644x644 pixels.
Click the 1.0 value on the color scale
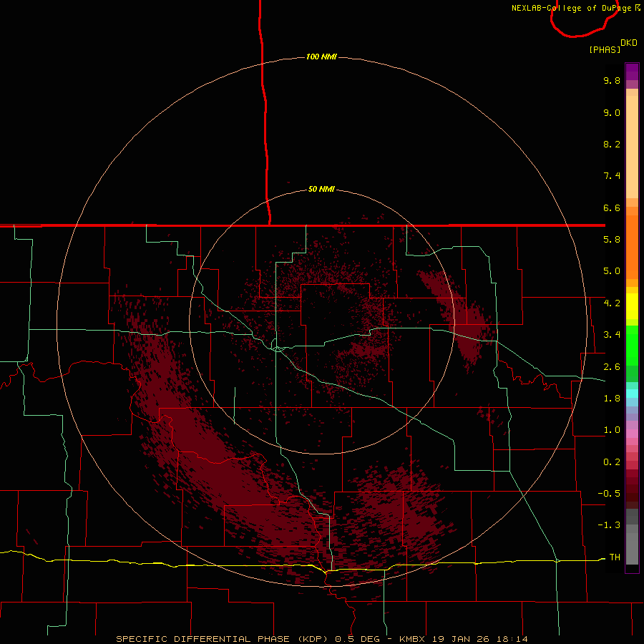[x=612, y=430]
